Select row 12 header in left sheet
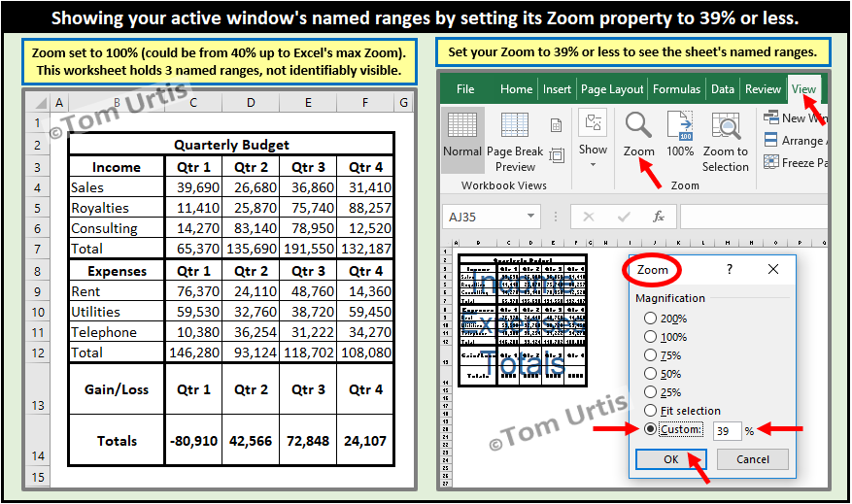Viewport: 852px width, 504px height. tap(38, 353)
